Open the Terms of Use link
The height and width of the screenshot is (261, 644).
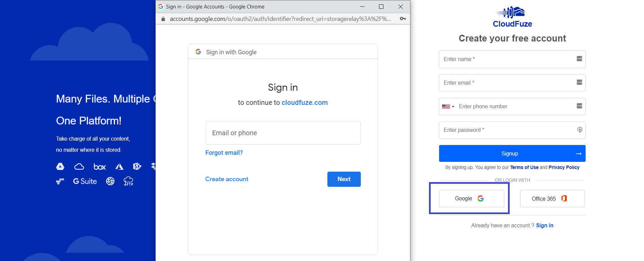coord(524,167)
